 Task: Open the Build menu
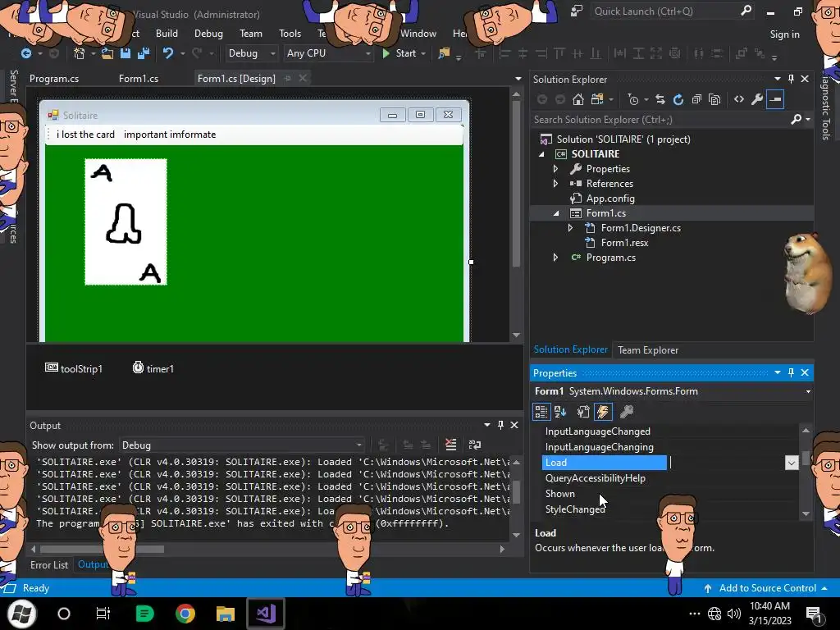[x=167, y=33]
